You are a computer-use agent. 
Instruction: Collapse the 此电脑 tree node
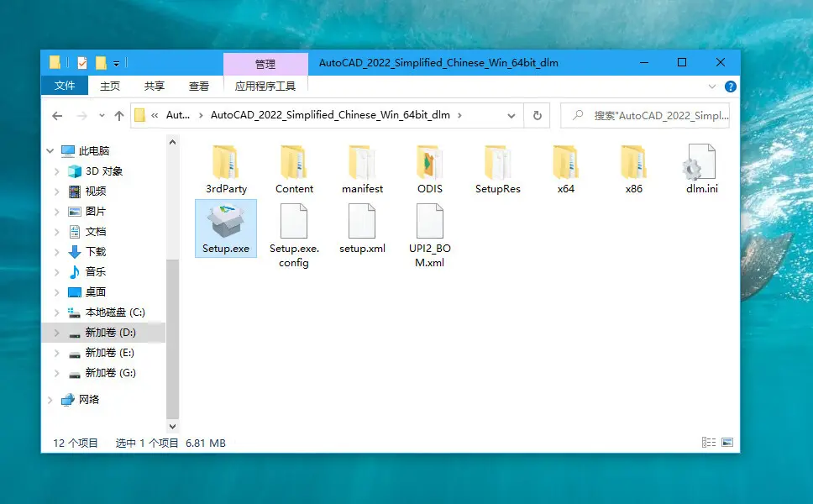point(50,151)
